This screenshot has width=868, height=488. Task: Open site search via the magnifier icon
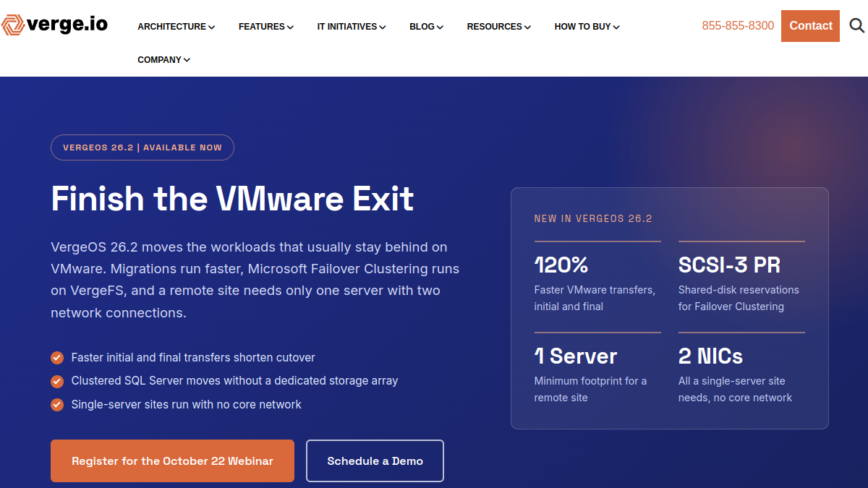pyautogui.click(x=856, y=26)
